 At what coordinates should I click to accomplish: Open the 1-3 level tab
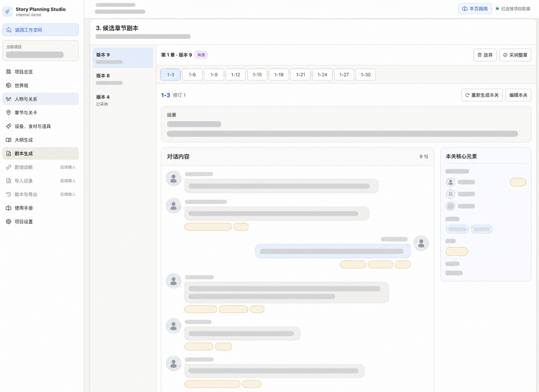tap(170, 74)
